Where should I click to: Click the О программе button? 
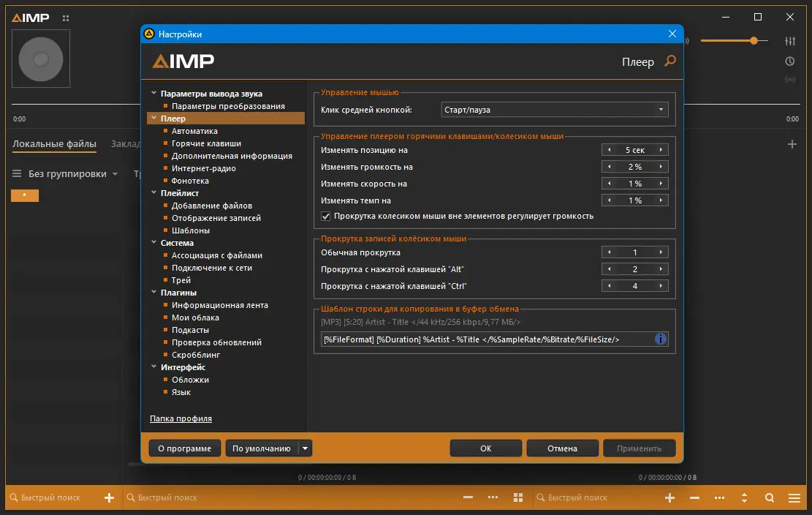click(x=184, y=448)
